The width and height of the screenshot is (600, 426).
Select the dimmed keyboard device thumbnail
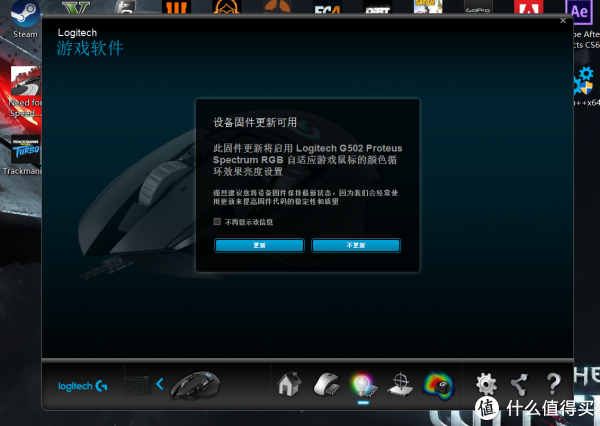point(137,384)
